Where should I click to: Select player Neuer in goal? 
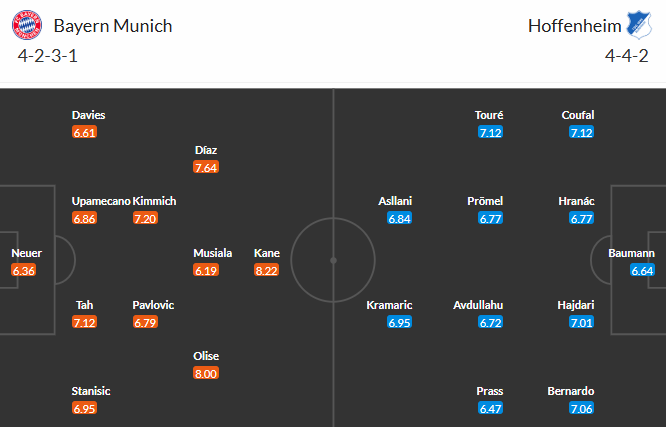[x=27, y=253]
